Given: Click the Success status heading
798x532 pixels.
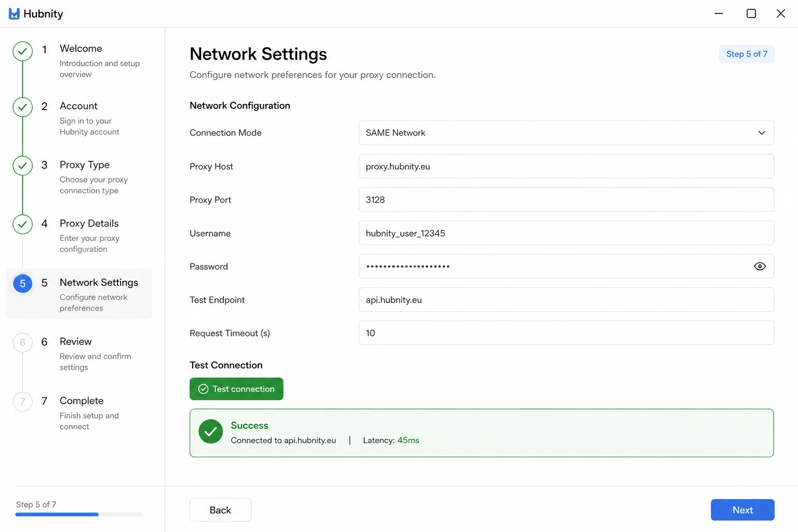Looking at the screenshot, I should [249, 425].
